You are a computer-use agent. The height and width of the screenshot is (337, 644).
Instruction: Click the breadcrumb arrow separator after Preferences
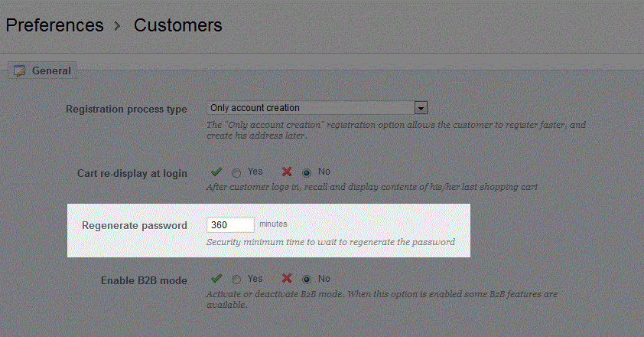118,26
